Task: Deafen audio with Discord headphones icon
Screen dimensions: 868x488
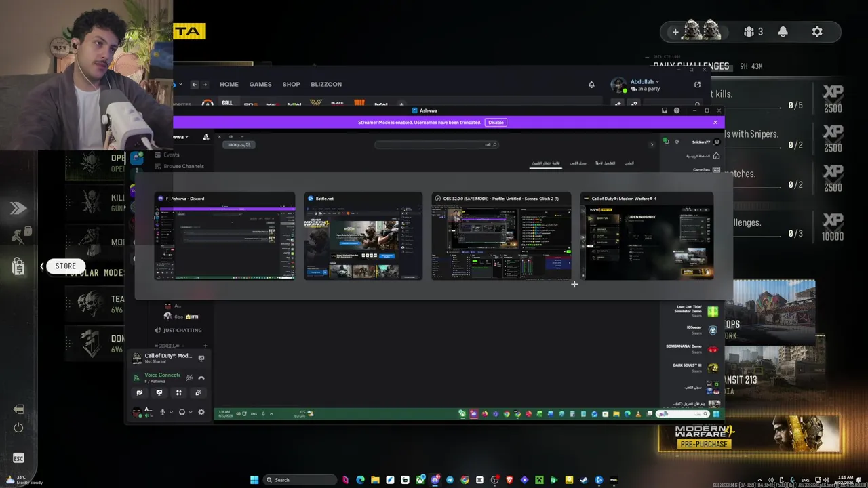Action: (182, 412)
